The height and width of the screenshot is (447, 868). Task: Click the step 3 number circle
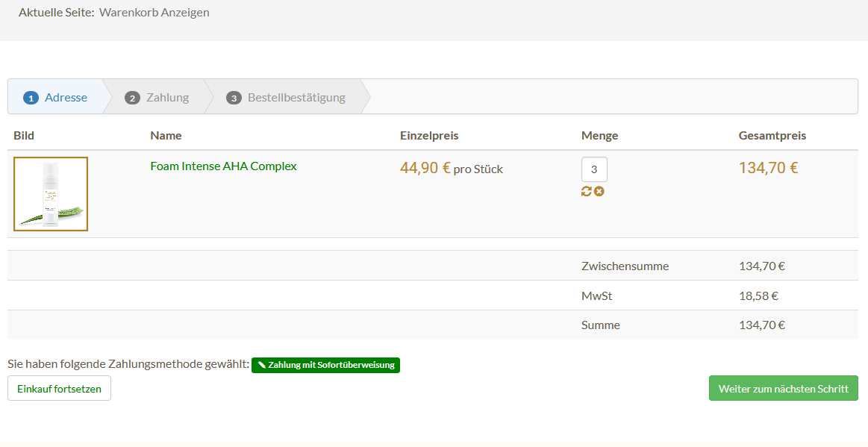pos(234,98)
